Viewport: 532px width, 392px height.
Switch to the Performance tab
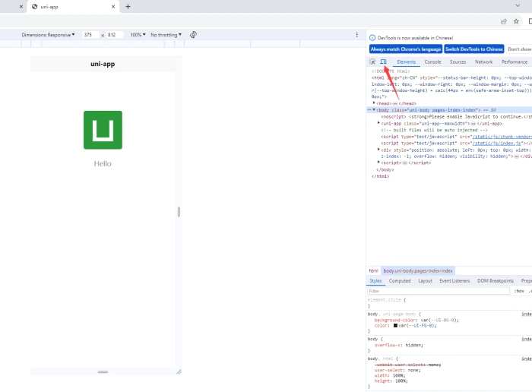(515, 62)
